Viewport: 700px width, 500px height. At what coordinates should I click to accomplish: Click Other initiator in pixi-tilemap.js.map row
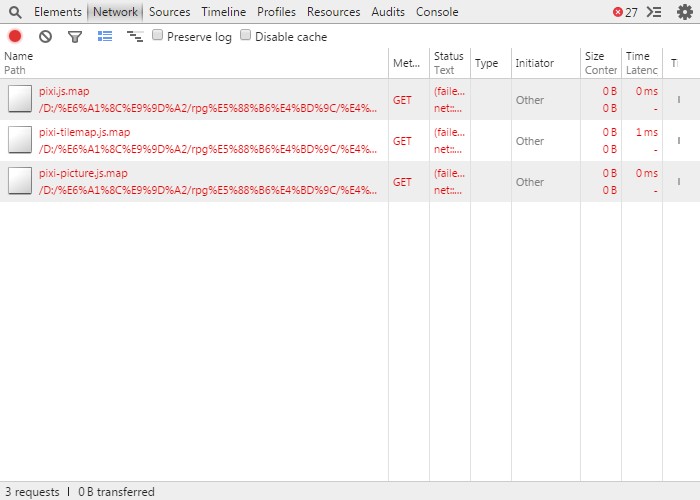[530, 141]
